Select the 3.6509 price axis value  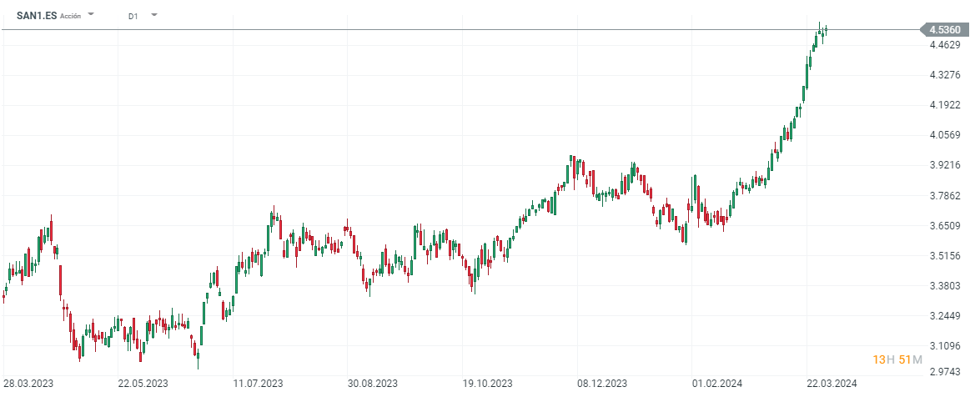[943, 226]
